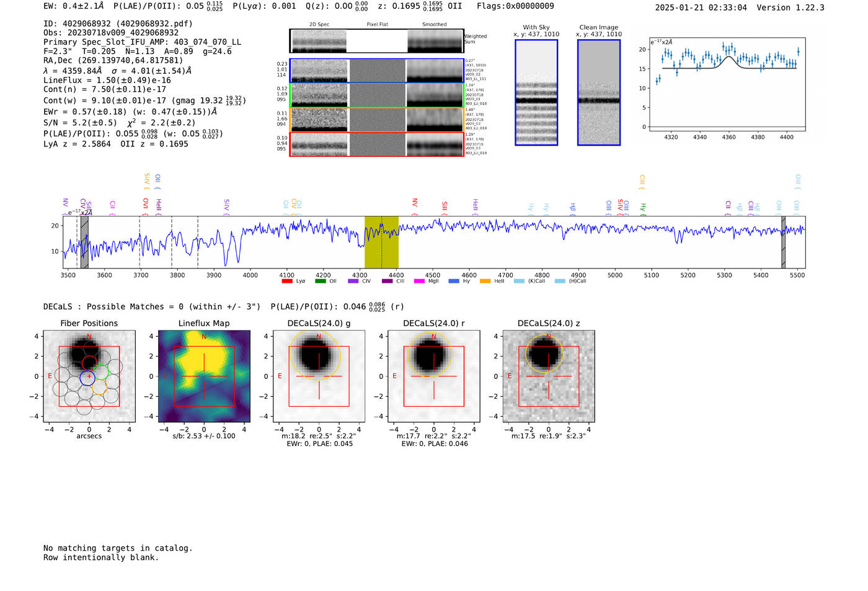The height and width of the screenshot is (591, 868).
Task: Click the No matching targets in catalog text
Action: point(118,548)
